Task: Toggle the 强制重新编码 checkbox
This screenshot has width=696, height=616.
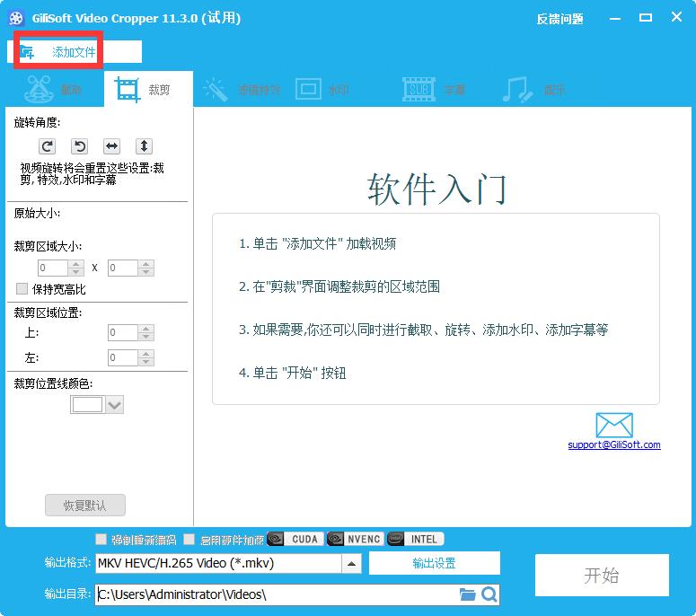Action: [x=101, y=540]
